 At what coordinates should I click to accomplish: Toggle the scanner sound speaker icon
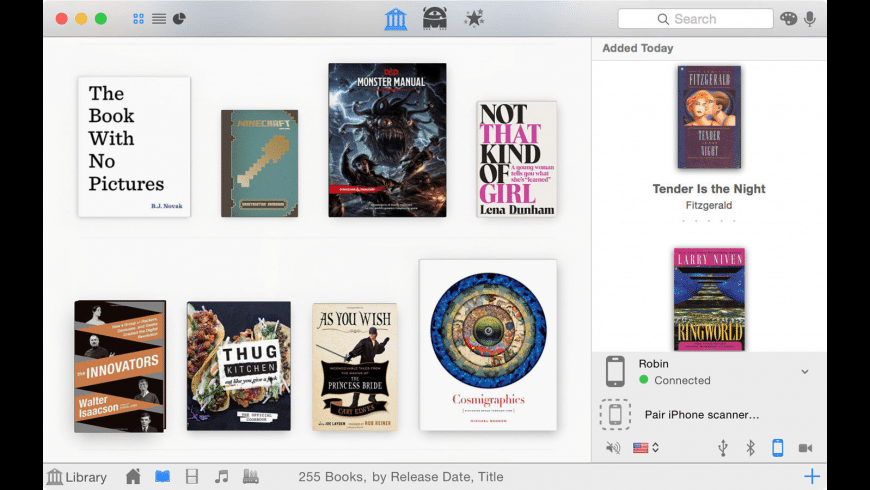pos(613,448)
